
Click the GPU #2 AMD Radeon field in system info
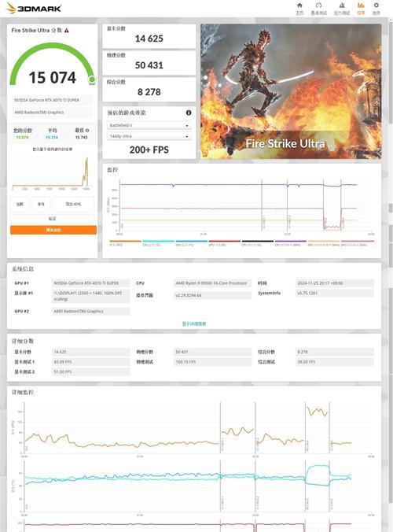[x=90, y=311]
